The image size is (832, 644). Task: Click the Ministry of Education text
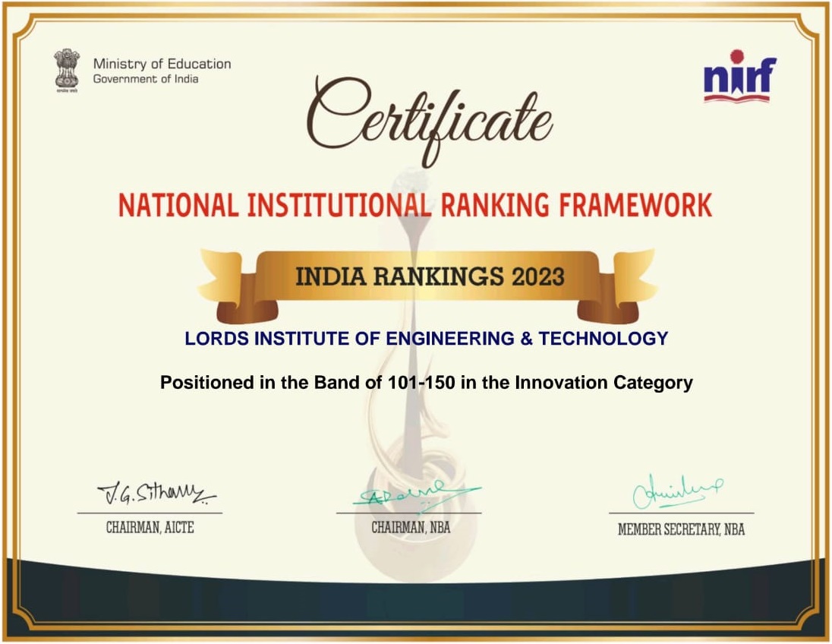click(162, 64)
